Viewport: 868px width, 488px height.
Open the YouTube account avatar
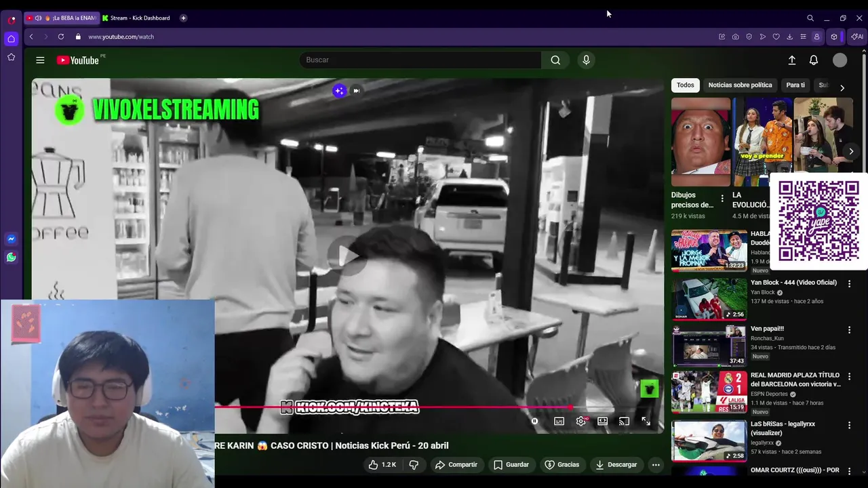click(840, 60)
